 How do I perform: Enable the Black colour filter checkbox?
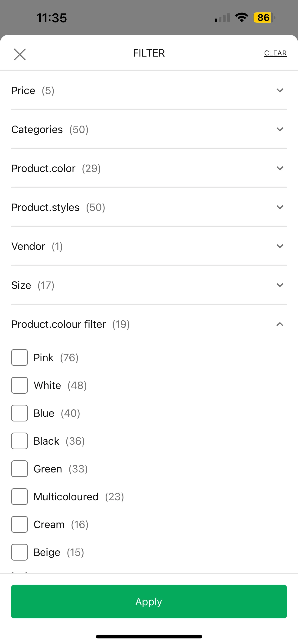(x=19, y=441)
